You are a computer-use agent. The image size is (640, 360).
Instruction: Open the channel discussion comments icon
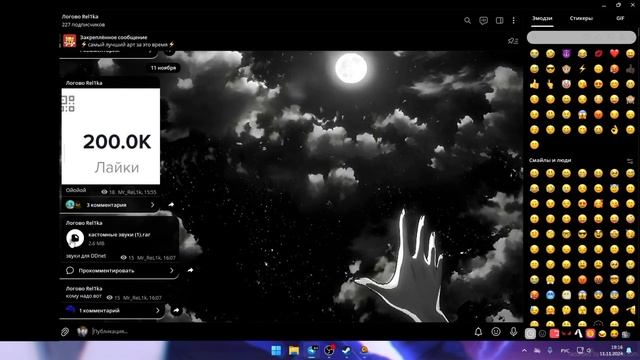coord(483,20)
